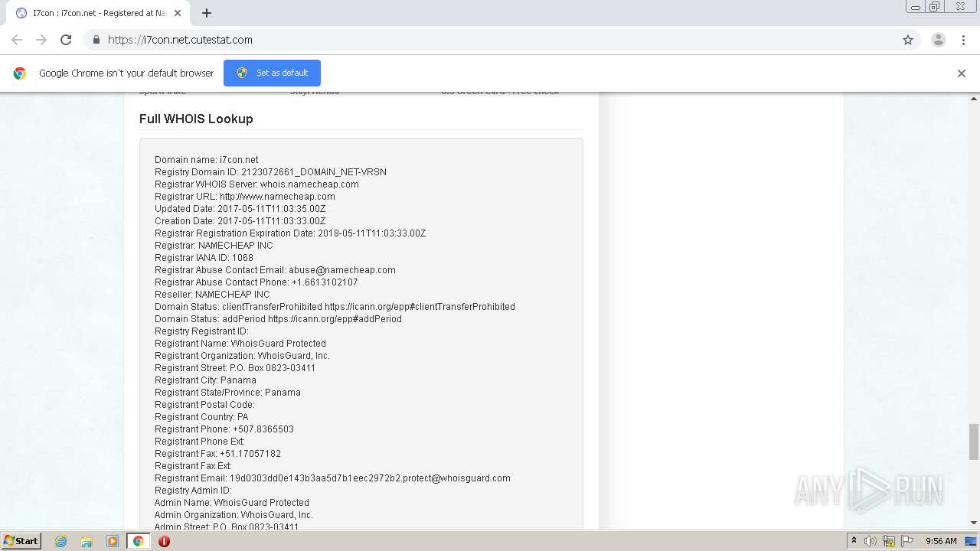Click addPeriod domain status line
Viewport: 980px width, 551px height.
278,319
